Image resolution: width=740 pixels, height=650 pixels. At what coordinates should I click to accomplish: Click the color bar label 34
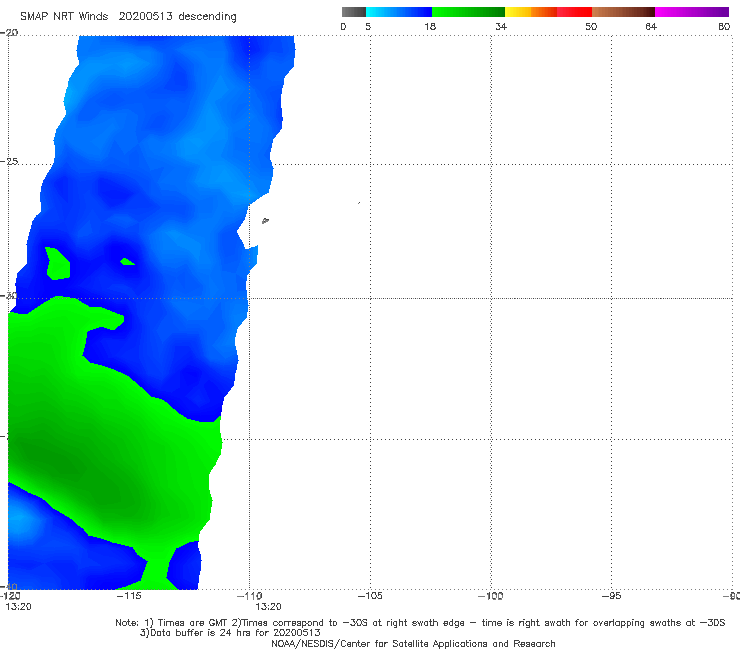click(x=501, y=26)
